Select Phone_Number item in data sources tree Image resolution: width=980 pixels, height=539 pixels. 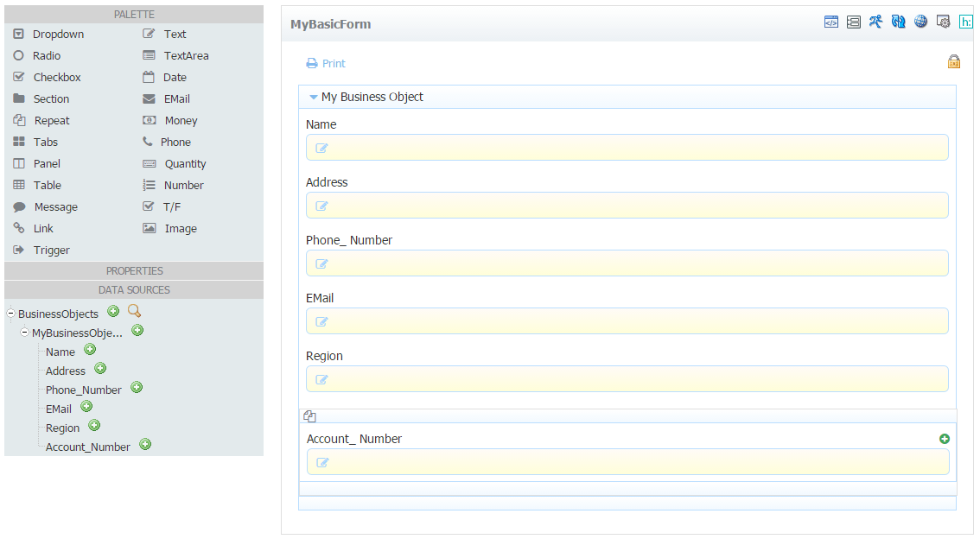(x=83, y=390)
